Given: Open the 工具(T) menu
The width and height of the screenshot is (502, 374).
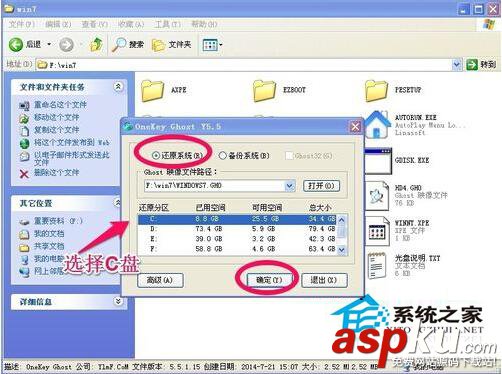Looking at the screenshot, I should [x=168, y=24].
